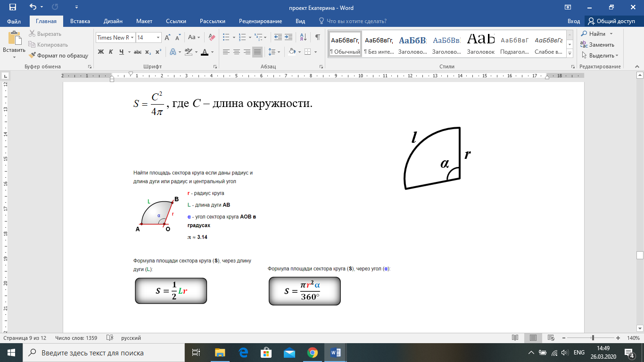This screenshot has width=644, height=362.
Task: Switch to the Вставка ribbon tab
Action: [x=80, y=21]
